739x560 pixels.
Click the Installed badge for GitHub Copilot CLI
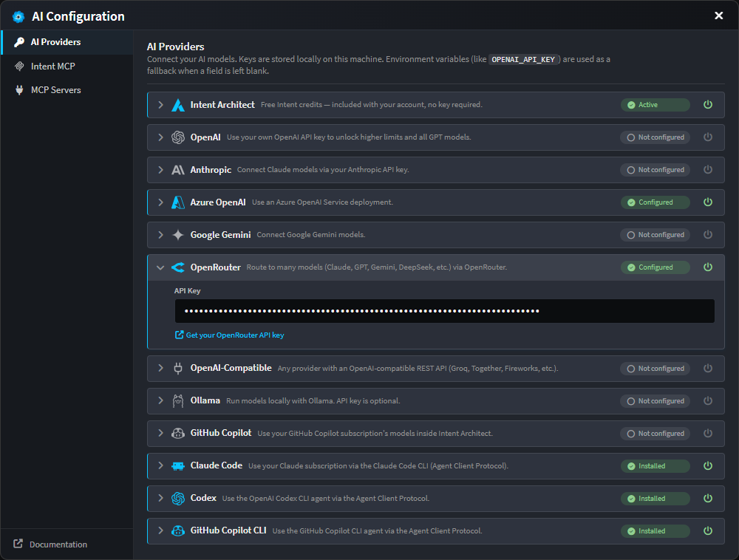click(x=655, y=530)
